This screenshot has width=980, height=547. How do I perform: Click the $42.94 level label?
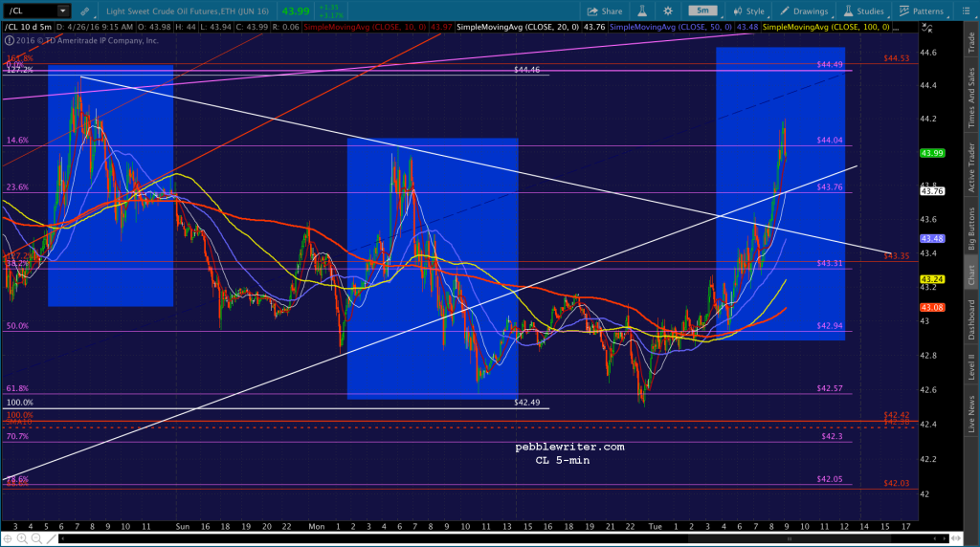pyautogui.click(x=830, y=326)
